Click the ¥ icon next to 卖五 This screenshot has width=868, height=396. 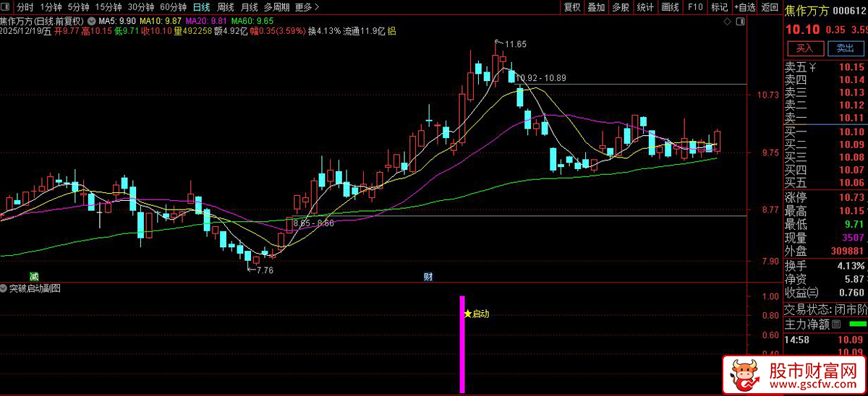pos(813,67)
